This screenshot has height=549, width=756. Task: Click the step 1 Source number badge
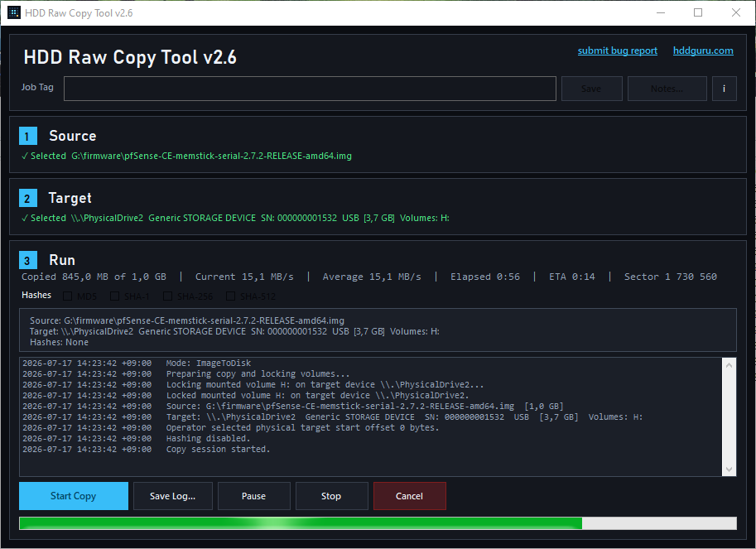[28, 136]
